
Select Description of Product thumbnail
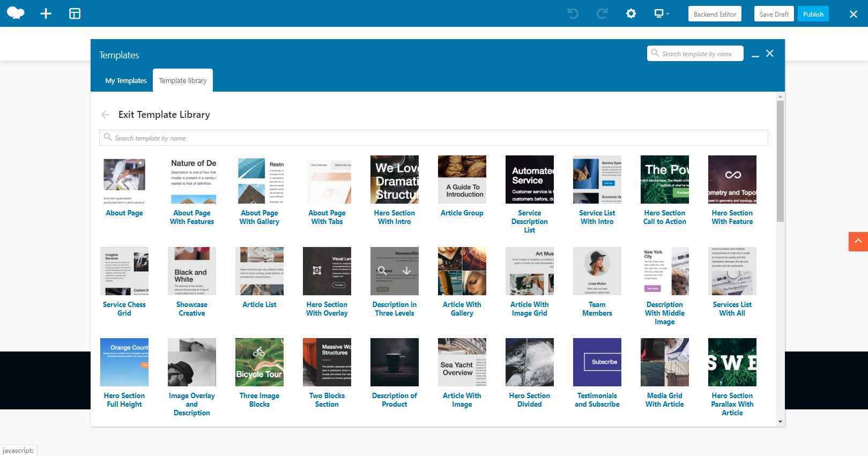click(395, 362)
